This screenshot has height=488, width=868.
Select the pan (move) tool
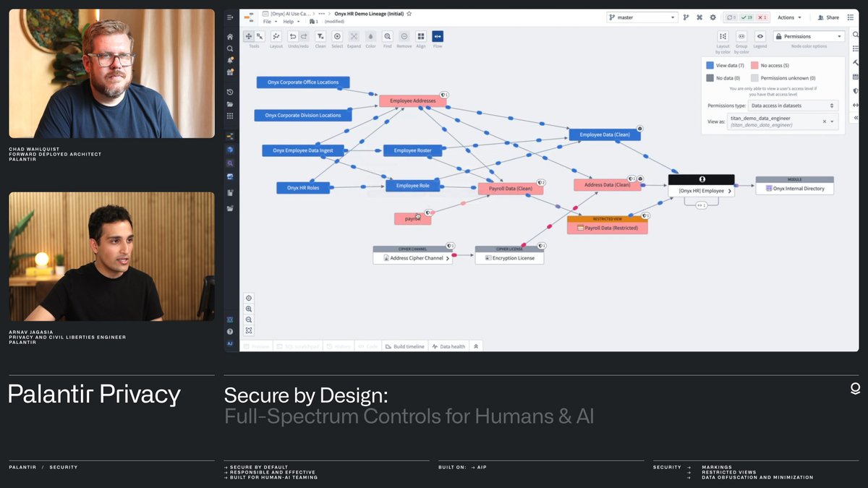(x=249, y=36)
